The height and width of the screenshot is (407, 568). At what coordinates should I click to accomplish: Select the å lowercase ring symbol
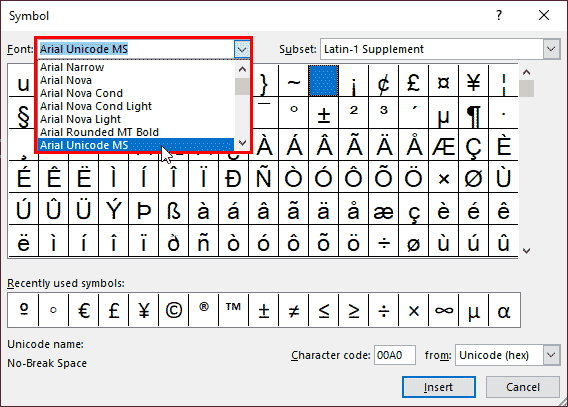354,209
